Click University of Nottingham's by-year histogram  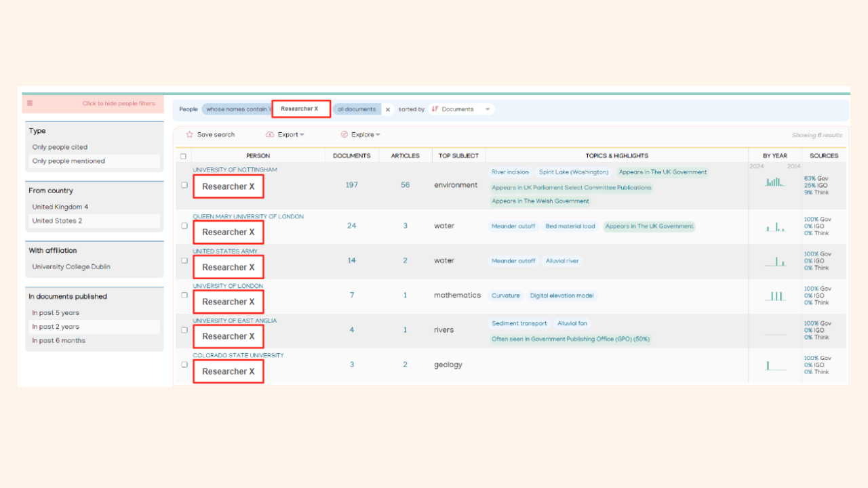(774, 182)
